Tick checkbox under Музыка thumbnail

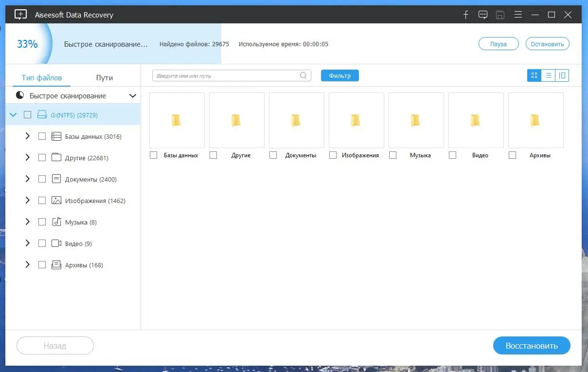(392, 155)
